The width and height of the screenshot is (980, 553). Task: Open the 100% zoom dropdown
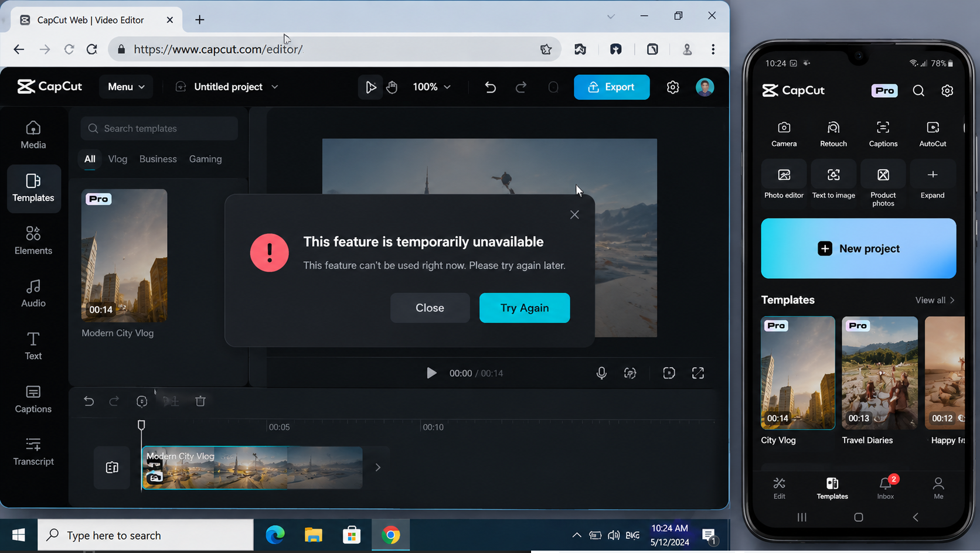click(432, 87)
